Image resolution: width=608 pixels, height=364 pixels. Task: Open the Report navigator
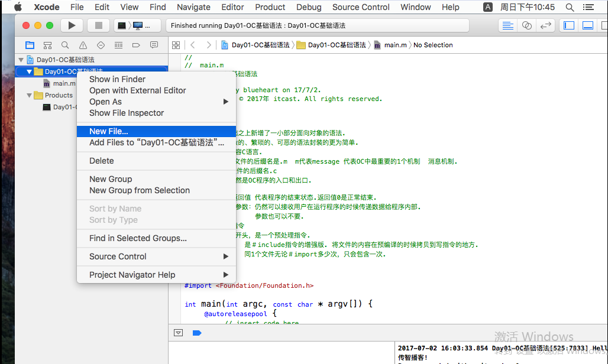[154, 45]
